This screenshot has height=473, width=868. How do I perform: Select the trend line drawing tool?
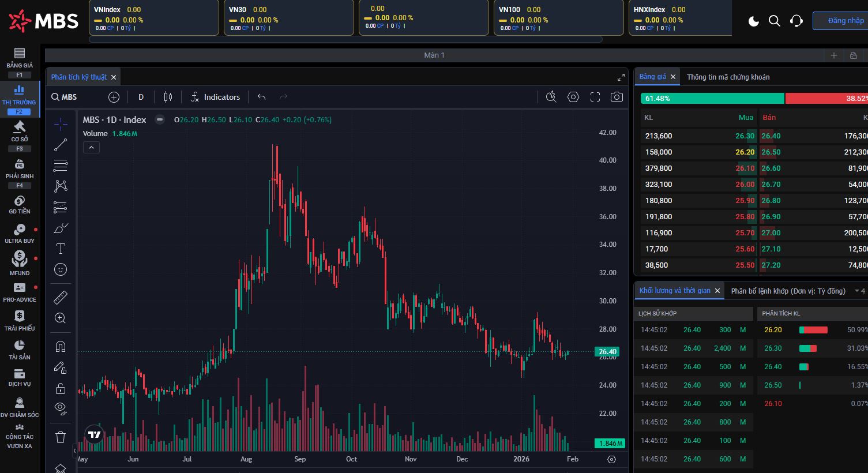click(x=61, y=145)
